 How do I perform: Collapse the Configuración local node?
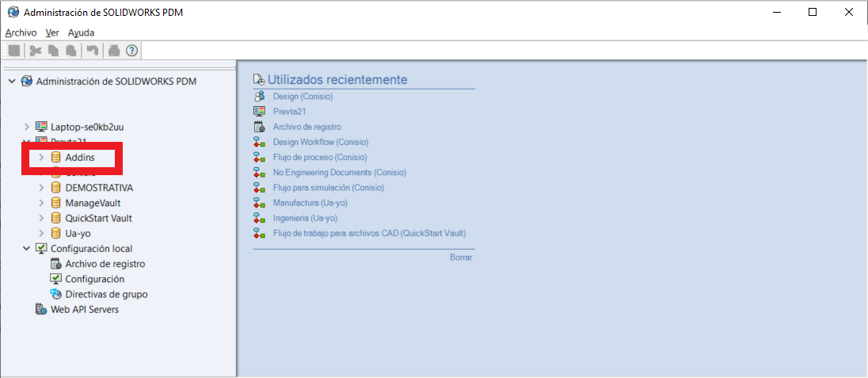coord(27,248)
